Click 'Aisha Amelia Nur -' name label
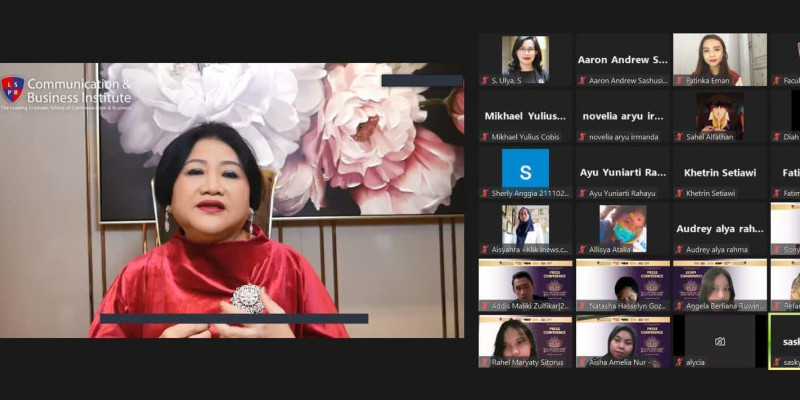Screen dimensions: 800x400 point(622,362)
